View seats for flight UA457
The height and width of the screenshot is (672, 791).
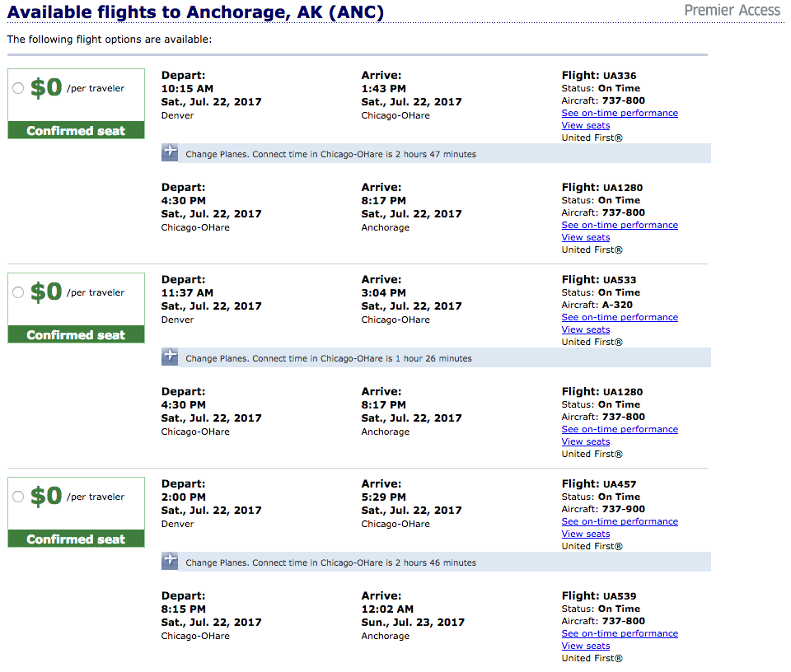tap(586, 534)
